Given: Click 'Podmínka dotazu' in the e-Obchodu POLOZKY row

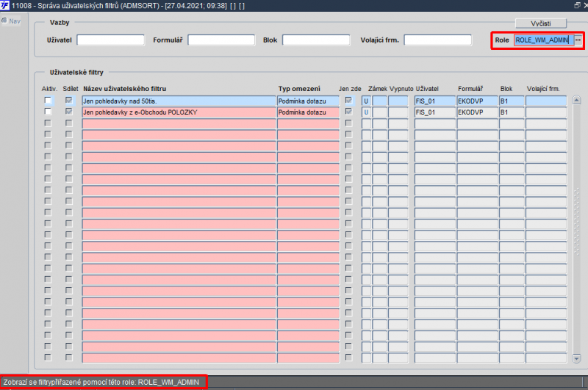Looking at the screenshot, I should click(x=308, y=112).
